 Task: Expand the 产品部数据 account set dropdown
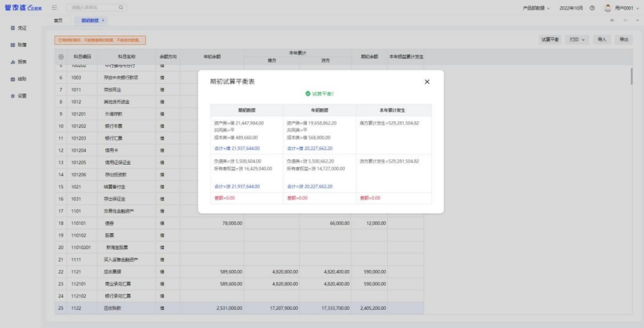pos(538,7)
